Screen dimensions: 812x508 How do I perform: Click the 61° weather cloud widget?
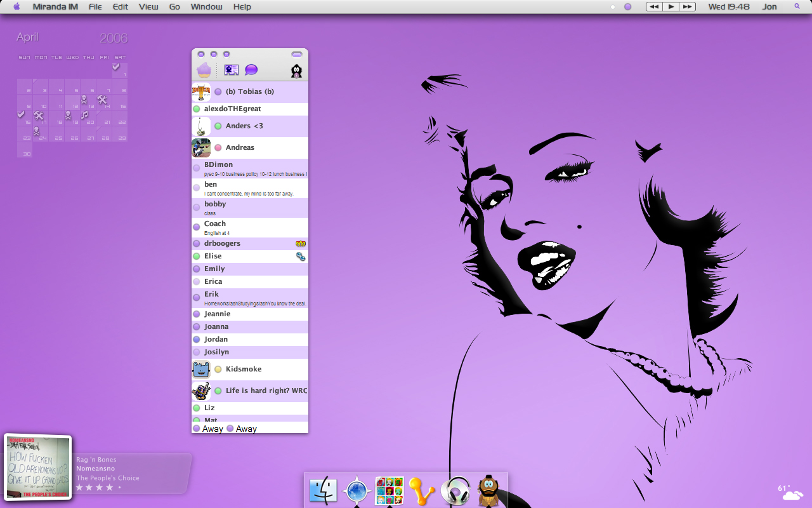point(790,491)
